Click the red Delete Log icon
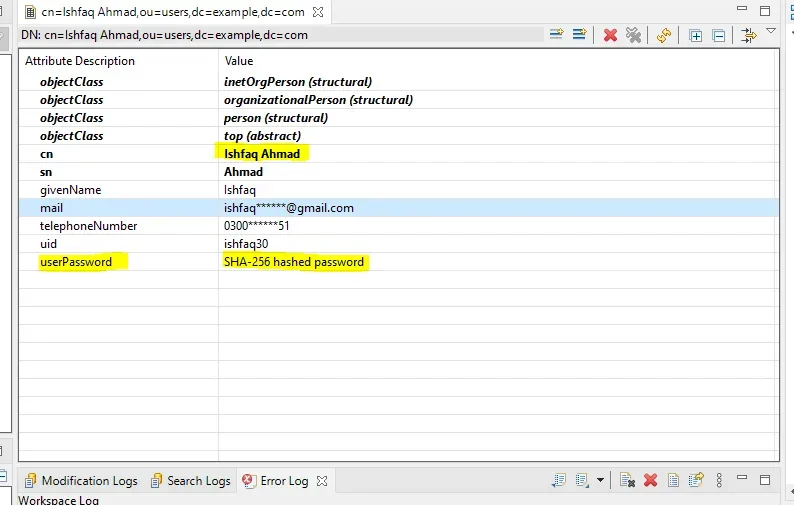Screen dimensions: 794x505 coord(650,480)
